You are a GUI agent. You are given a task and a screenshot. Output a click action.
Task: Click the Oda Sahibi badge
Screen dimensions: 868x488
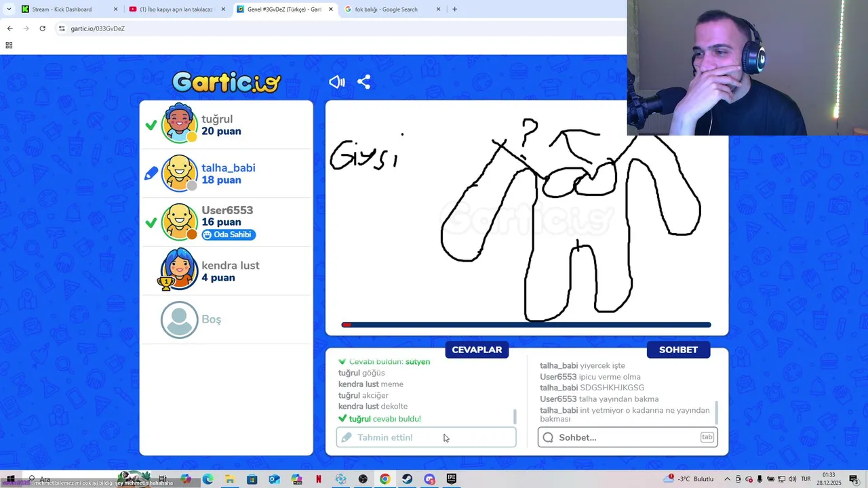229,235
